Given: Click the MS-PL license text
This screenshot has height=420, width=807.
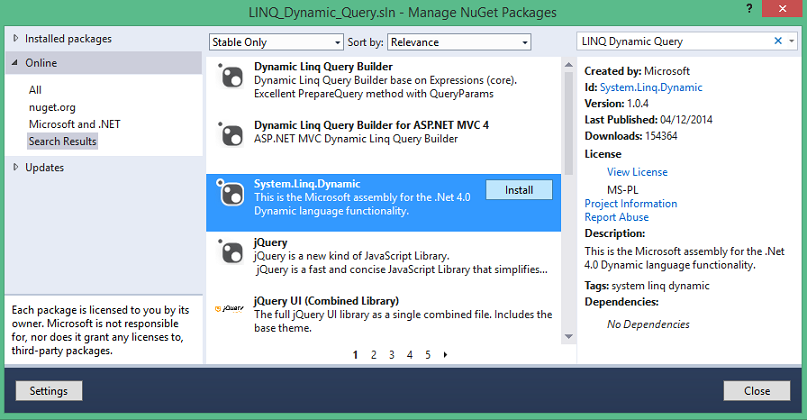Looking at the screenshot, I should 622,190.
